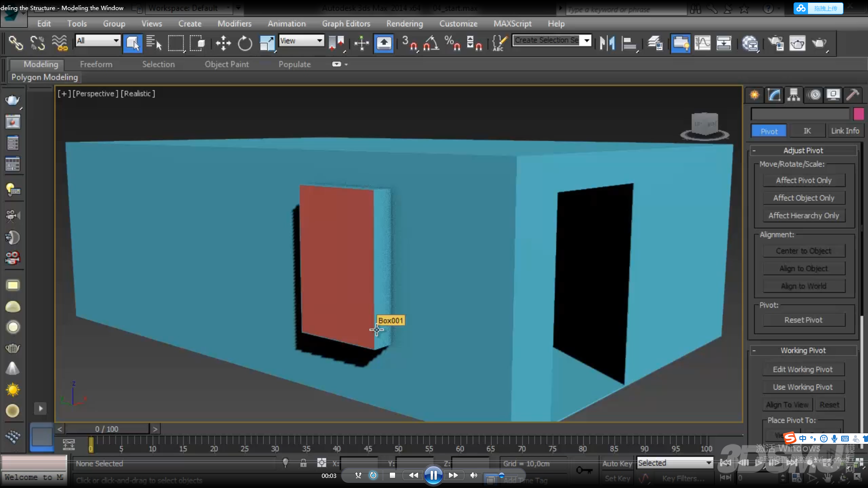Image resolution: width=868 pixels, height=488 pixels.
Task: Open the Modifiers menu
Action: pos(234,24)
